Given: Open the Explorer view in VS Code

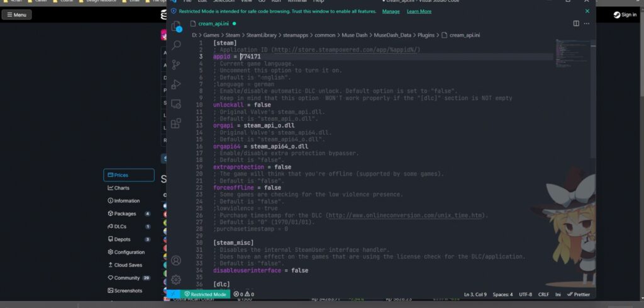Looking at the screenshot, I should [x=176, y=26].
